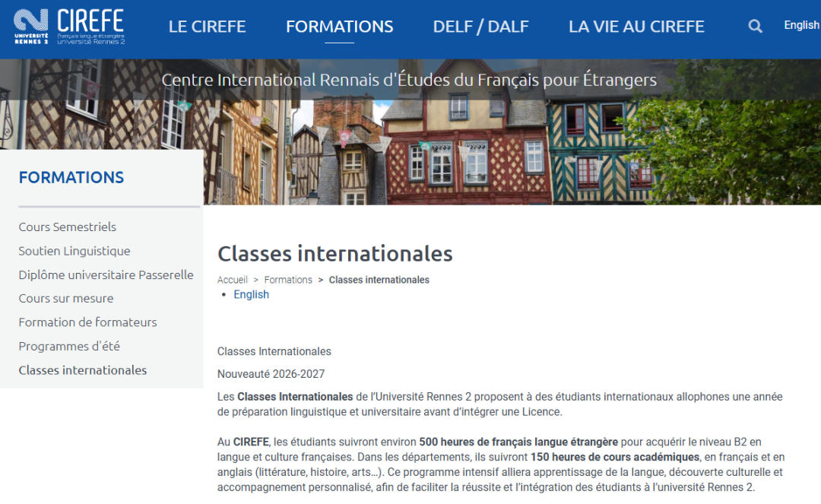Switch the site language to English
821x504 pixels.
pyautogui.click(x=801, y=24)
